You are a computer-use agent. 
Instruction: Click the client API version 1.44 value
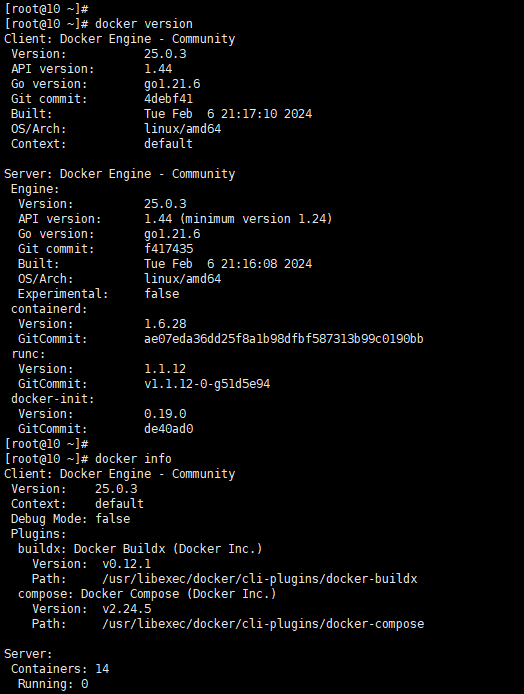158,69
